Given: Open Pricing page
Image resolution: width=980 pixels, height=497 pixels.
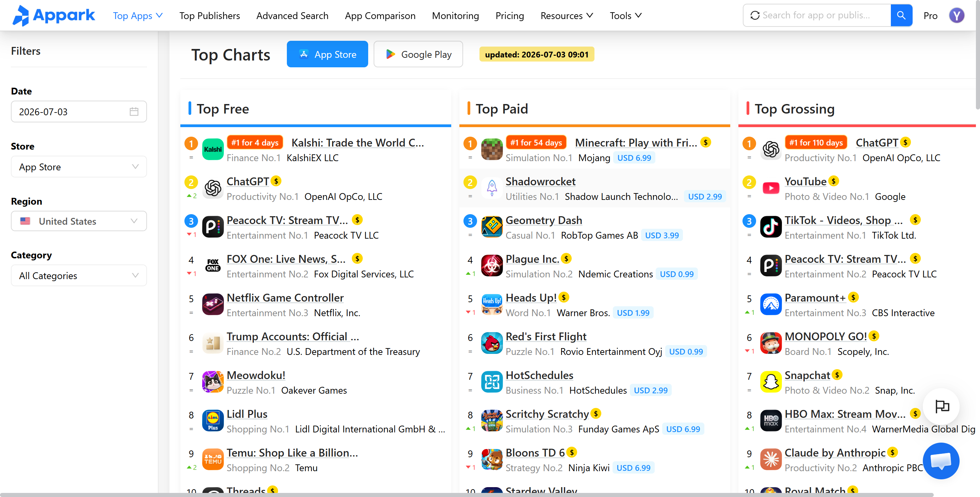Looking at the screenshot, I should pyautogui.click(x=509, y=16).
